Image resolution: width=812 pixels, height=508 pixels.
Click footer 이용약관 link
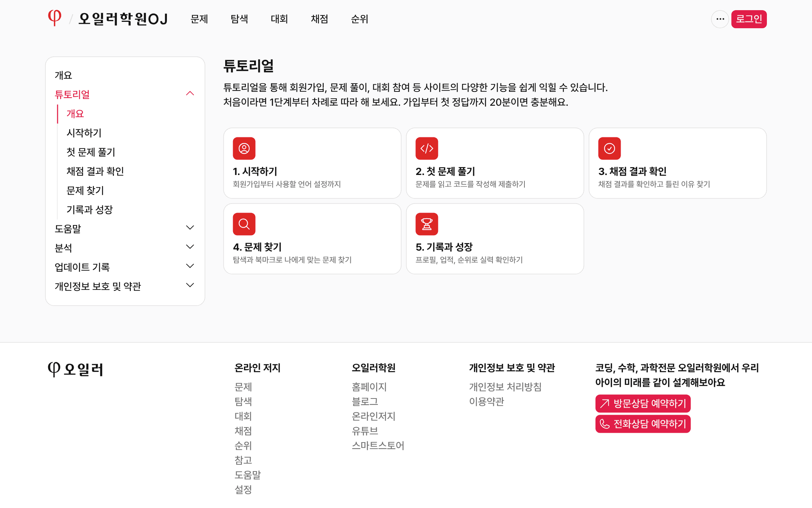click(x=486, y=402)
